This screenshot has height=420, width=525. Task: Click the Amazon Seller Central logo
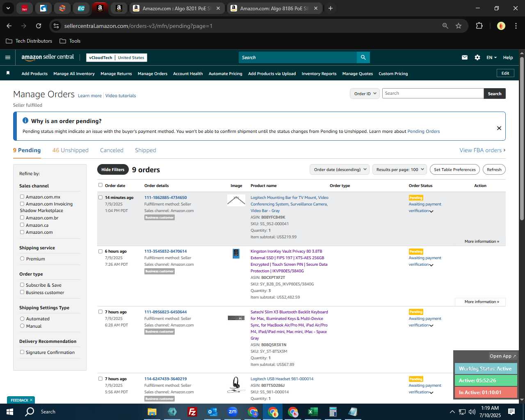48,57
